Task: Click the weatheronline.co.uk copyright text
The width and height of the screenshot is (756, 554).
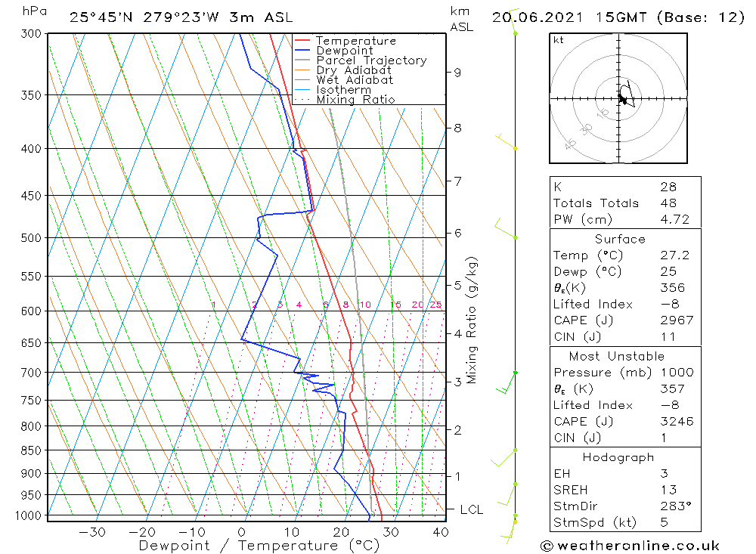Action: pyautogui.click(x=630, y=546)
